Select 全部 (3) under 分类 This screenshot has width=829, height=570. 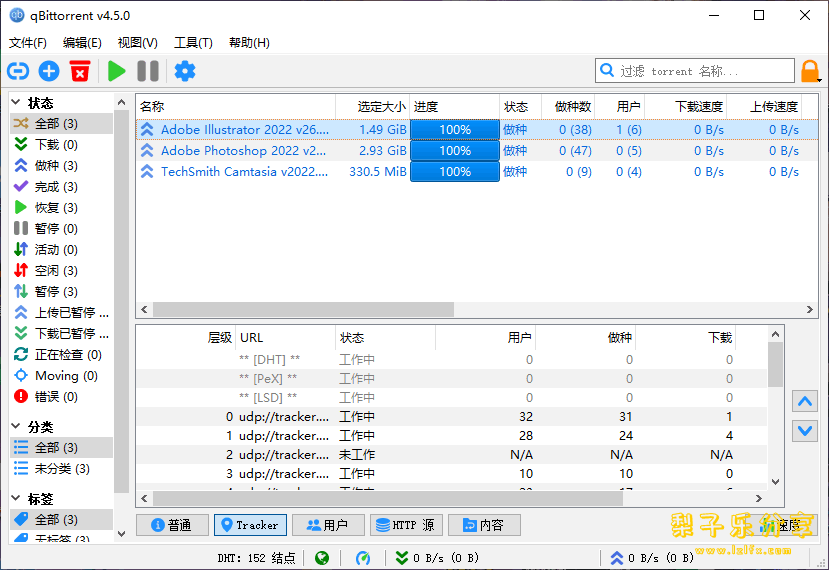61,448
